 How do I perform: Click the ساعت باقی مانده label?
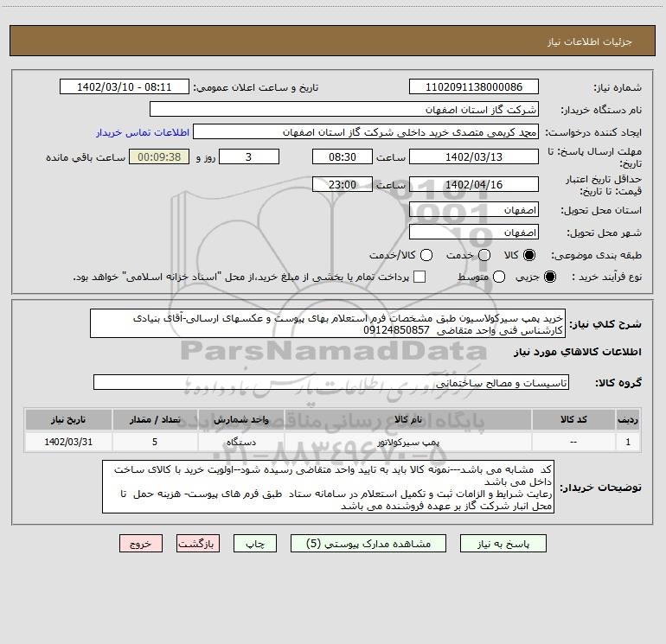coord(86,157)
